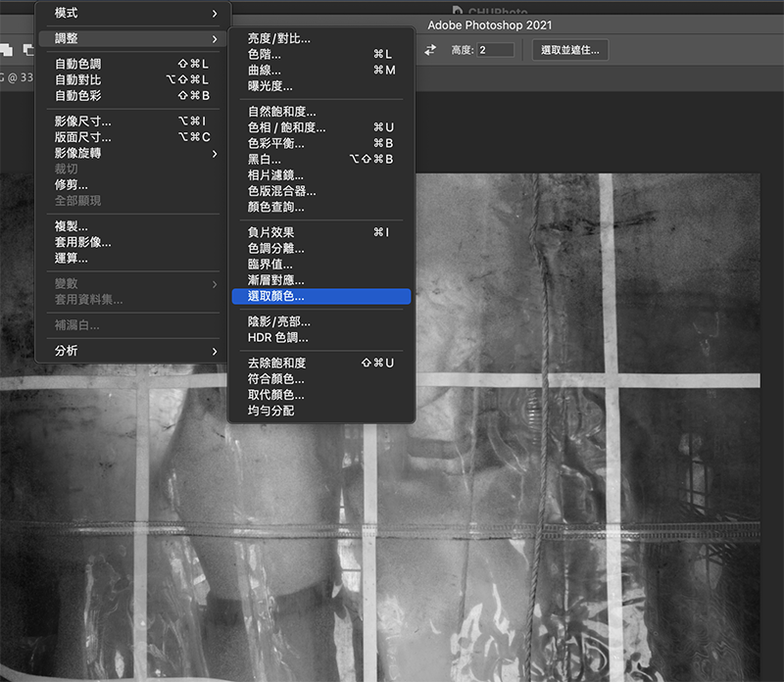Viewport: 784px width, 682px height.
Task: Select 版面尺寸 menu item
Action: 83,137
